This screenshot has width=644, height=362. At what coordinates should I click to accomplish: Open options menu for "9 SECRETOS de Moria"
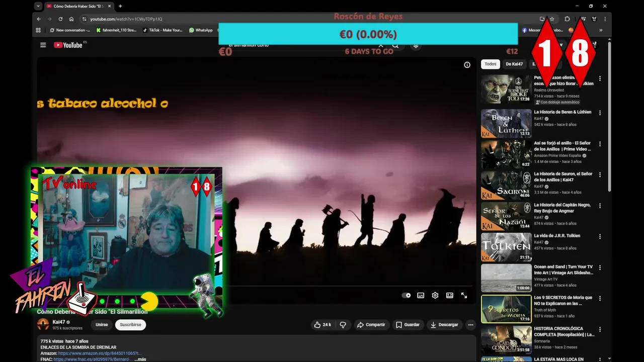tap(600, 298)
